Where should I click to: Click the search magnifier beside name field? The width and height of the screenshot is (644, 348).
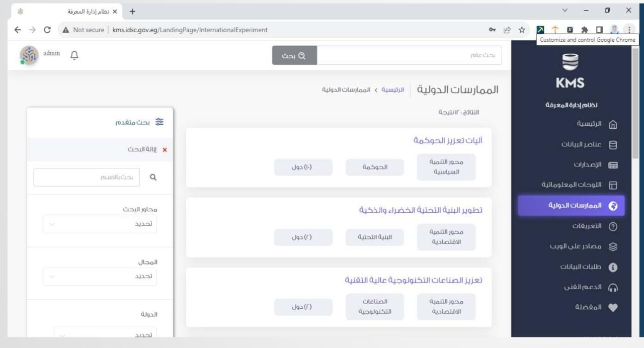pos(153,177)
